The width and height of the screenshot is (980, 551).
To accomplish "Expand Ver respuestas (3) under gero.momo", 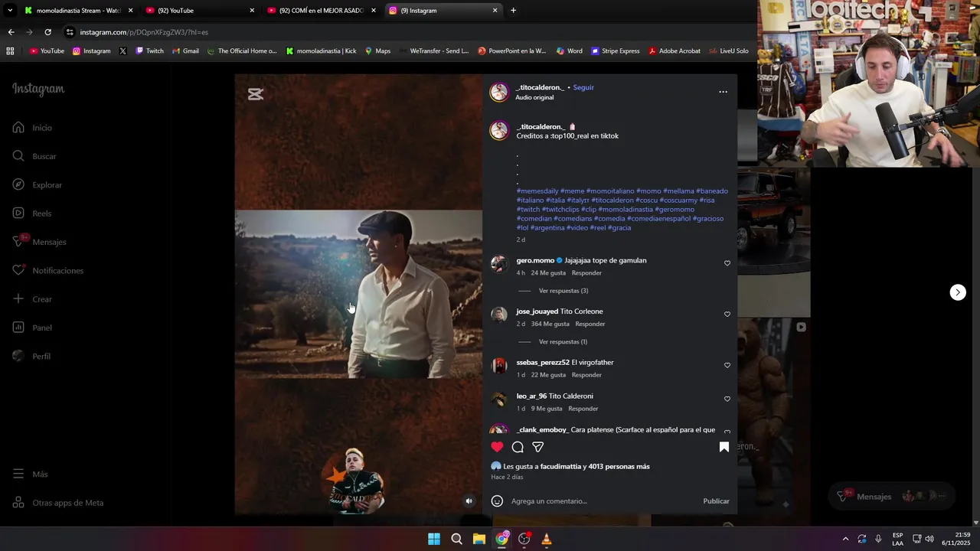I will pyautogui.click(x=563, y=291).
